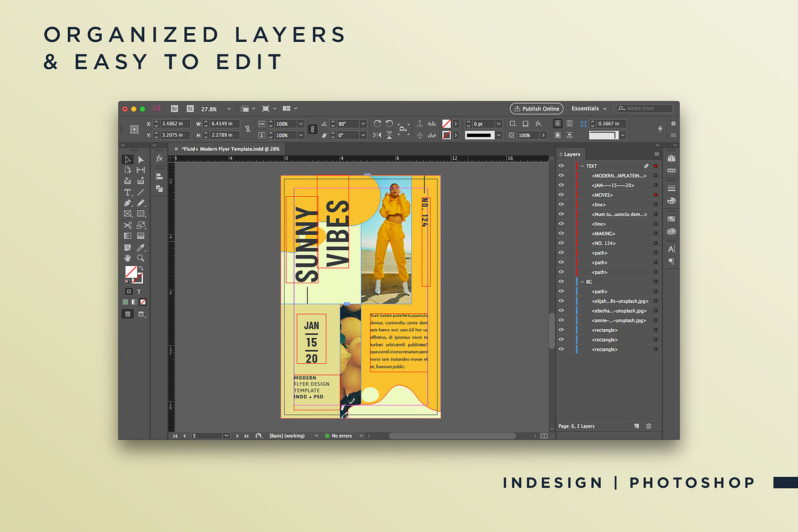Click the trash icon in Layers panel
This screenshot has width=798, height=532.
[649, 426]
